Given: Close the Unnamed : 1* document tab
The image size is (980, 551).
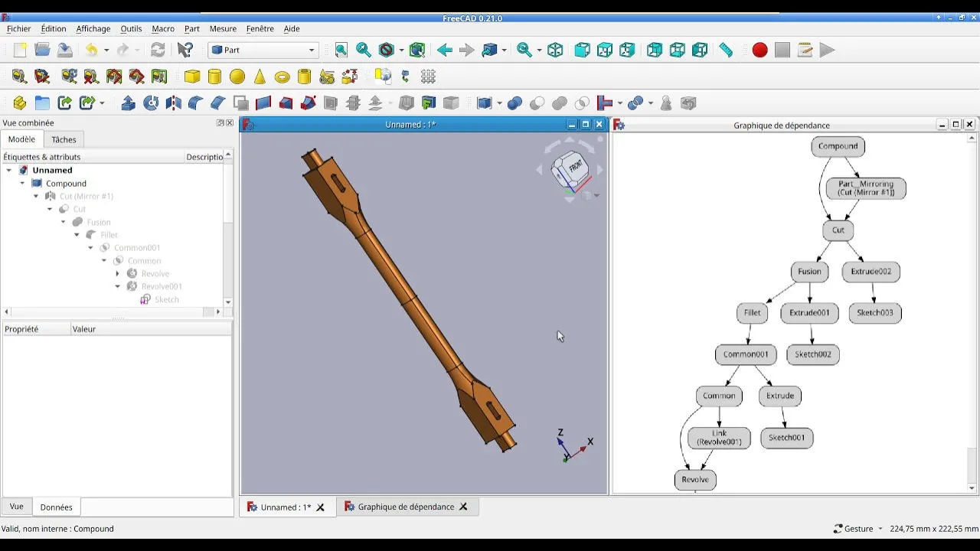Looking at the screenshot, I should [321, 507].
